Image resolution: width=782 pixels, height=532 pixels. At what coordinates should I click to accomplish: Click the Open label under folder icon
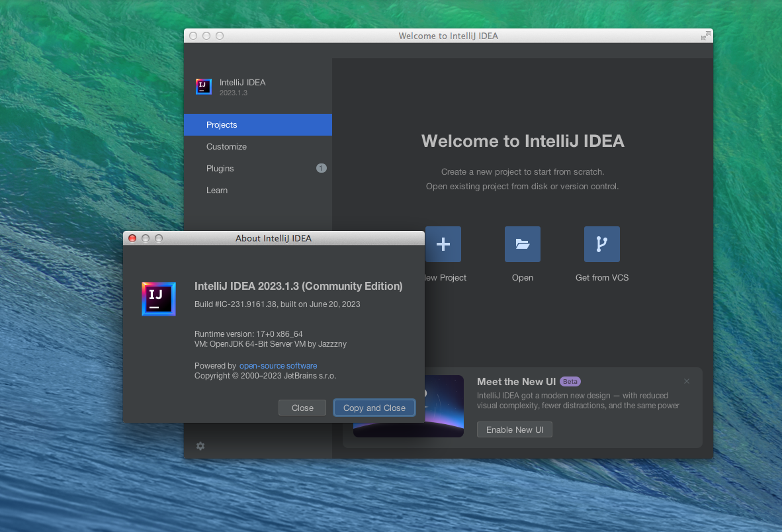click(522, 278)
